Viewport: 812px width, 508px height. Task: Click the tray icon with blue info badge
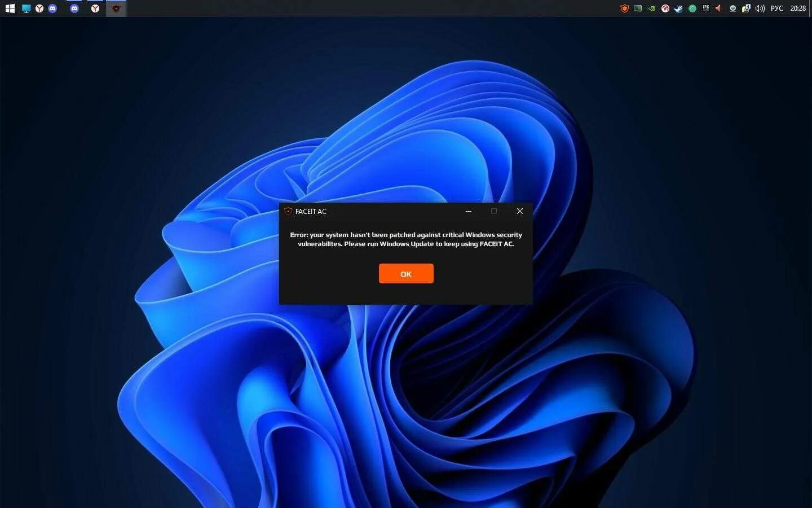[746, 8]
